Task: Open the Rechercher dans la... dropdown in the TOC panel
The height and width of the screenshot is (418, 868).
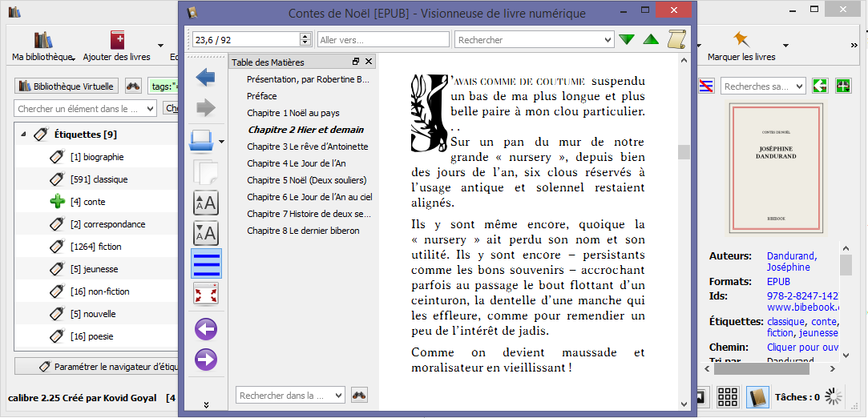Action: 338,396
